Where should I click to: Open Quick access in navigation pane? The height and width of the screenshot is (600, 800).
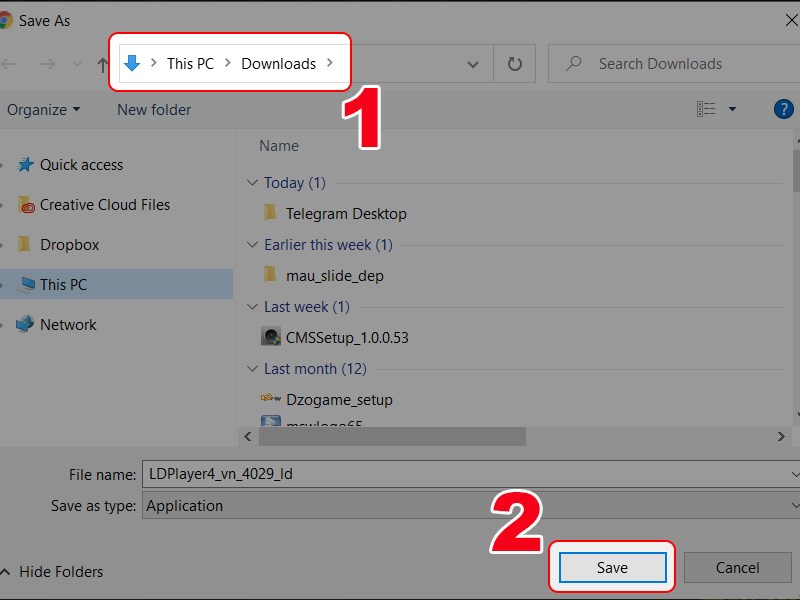coord(81,165)
